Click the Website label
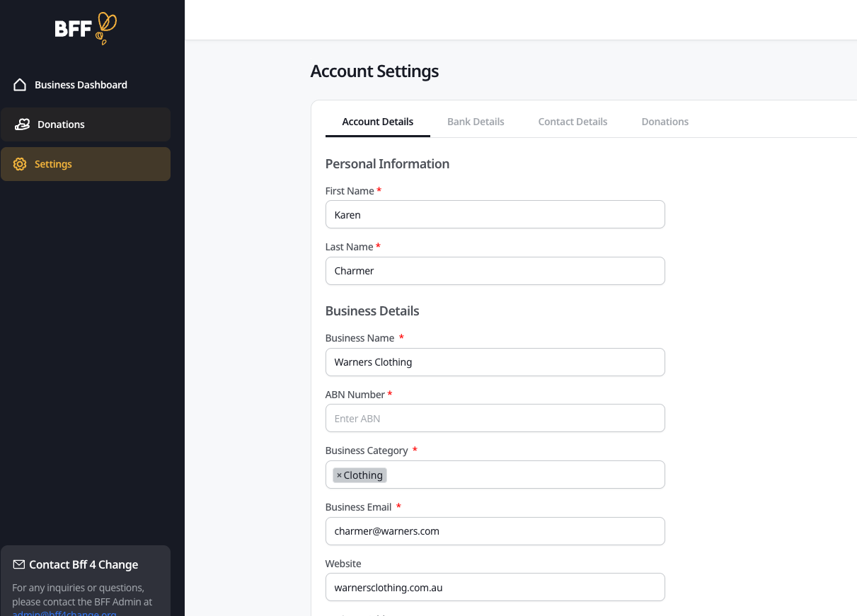 (343, 564)
